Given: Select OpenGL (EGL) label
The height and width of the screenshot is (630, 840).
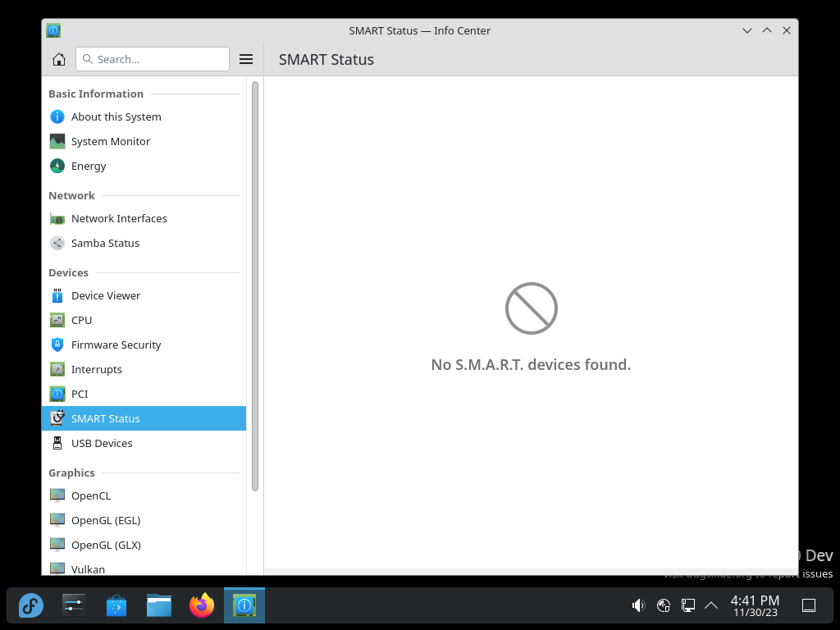Looking at the screenshot, I should coord(106,521).
